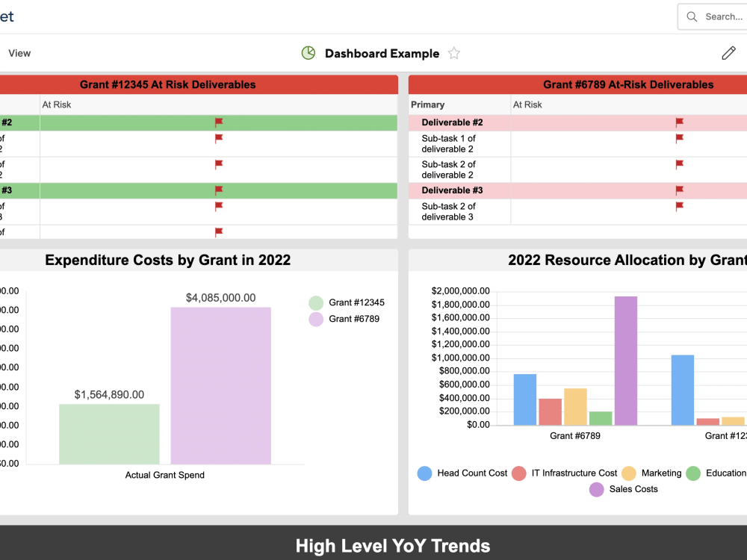
Task: Click the Smartsheet logo in the top left
Action: tap(7, 16)
